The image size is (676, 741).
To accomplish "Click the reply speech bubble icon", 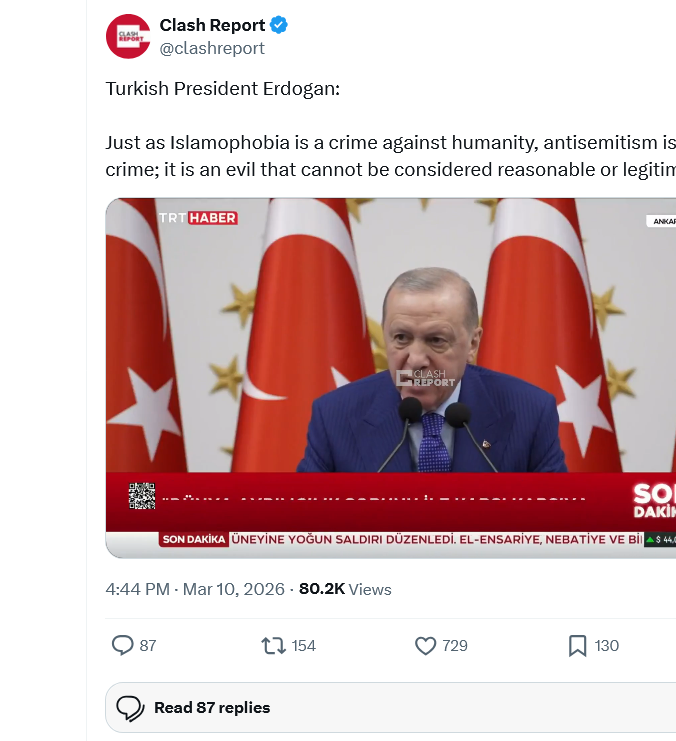I will [x=122, y=646].
